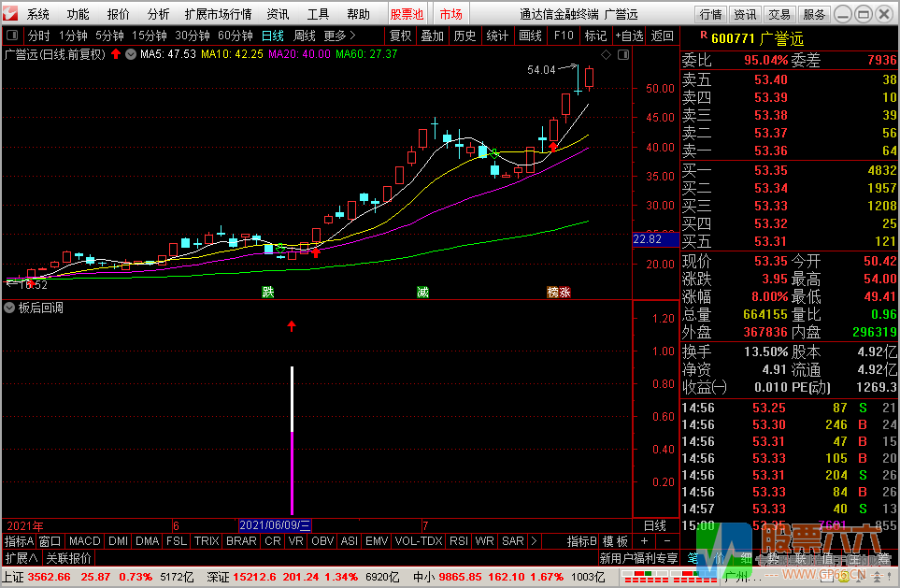Screen dimensions: 900x588
Task: Expand the 板后回调 indicator dropdown
Action: point(9,308)
